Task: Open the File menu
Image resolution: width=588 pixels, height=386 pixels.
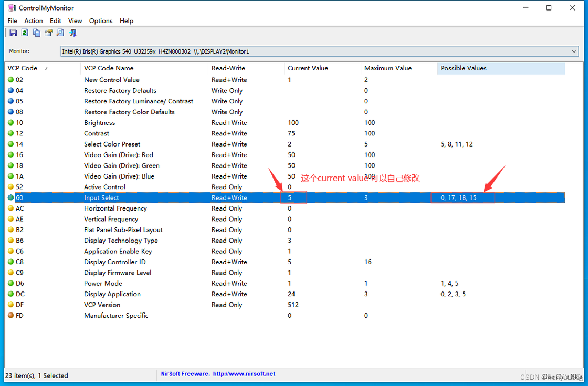Action: point(13,20)
